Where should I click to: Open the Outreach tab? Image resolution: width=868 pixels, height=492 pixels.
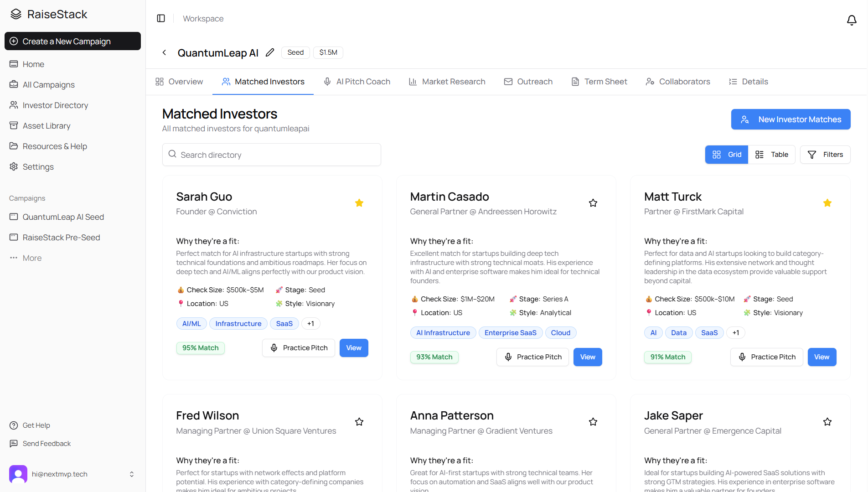tap(528, 82)
